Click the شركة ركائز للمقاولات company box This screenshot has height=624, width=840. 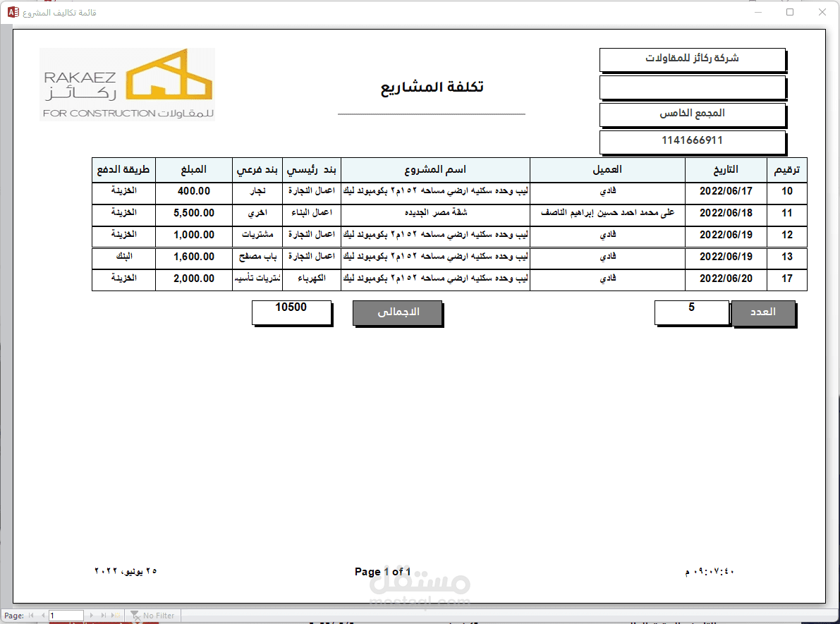pos(692,59)
